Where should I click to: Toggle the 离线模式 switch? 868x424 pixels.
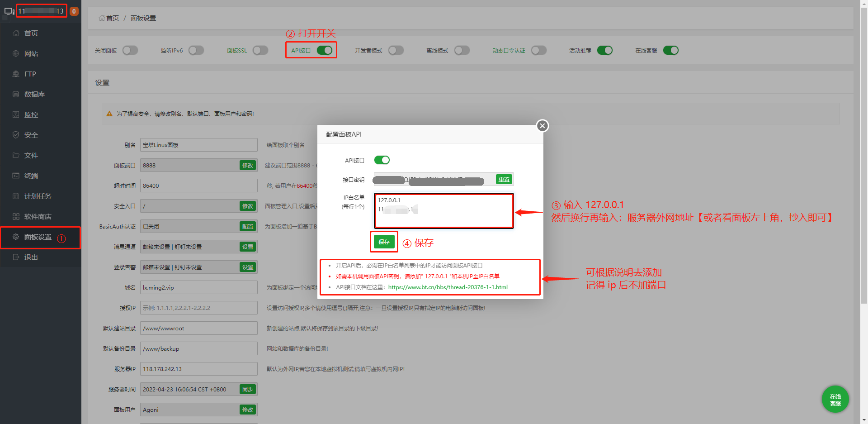pos(462,50)
